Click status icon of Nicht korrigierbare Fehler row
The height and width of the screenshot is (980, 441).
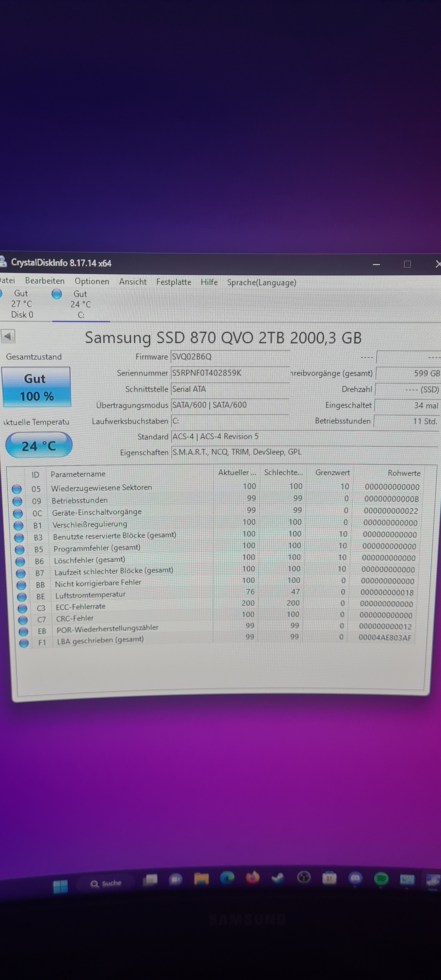(22, 585)
